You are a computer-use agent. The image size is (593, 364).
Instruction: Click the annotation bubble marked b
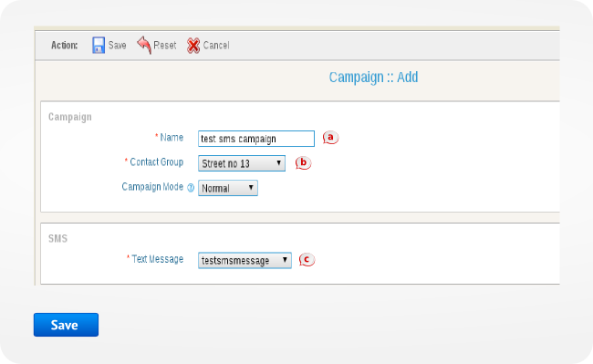pos(303,163)
